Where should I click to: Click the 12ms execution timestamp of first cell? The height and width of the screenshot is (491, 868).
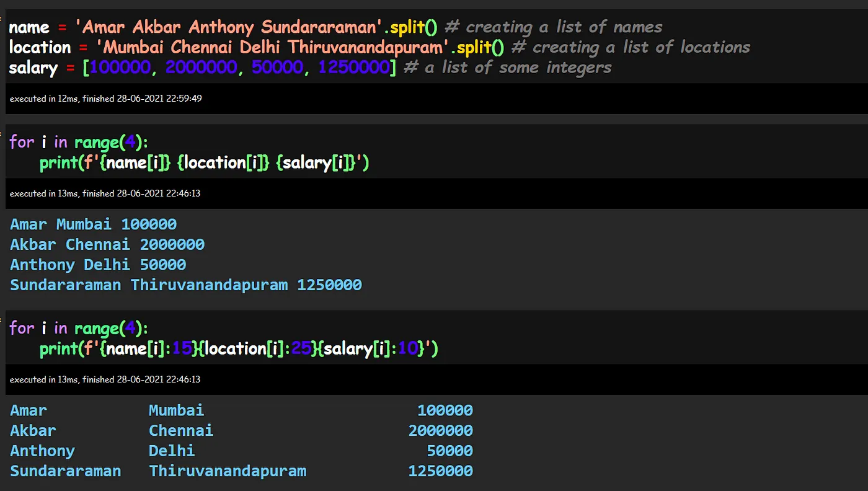click(105, 99)
